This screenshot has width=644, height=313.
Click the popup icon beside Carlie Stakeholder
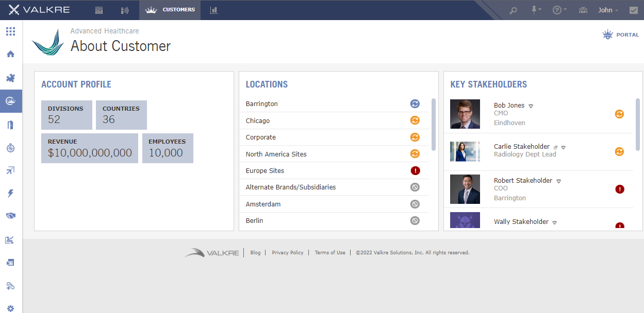(x=556, y=147)
